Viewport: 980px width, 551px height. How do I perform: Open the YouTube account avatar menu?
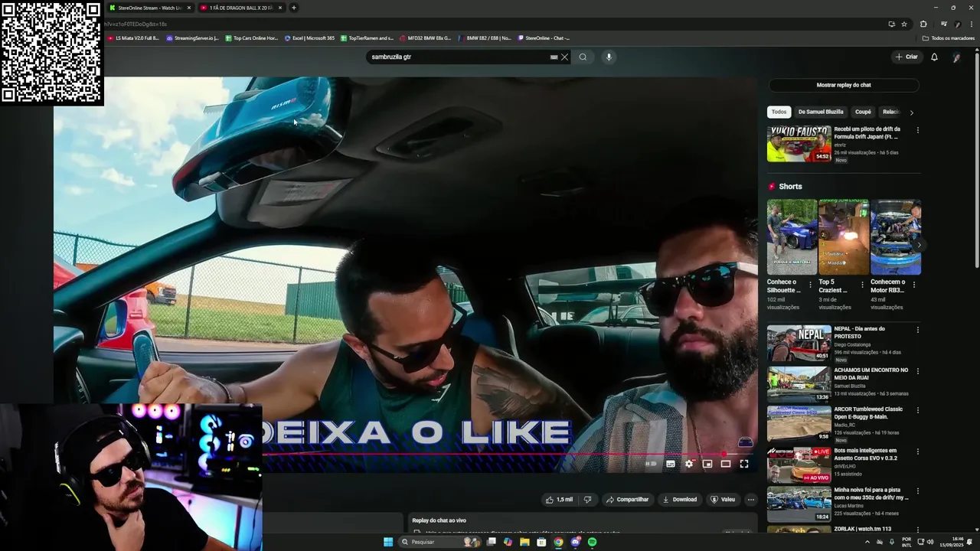(x=956, y=57)
